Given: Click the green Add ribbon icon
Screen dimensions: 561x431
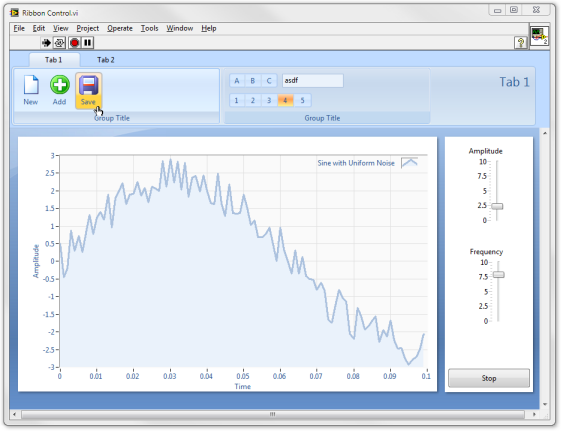Looking at the screenshot, I should click(x=60, y=85).
